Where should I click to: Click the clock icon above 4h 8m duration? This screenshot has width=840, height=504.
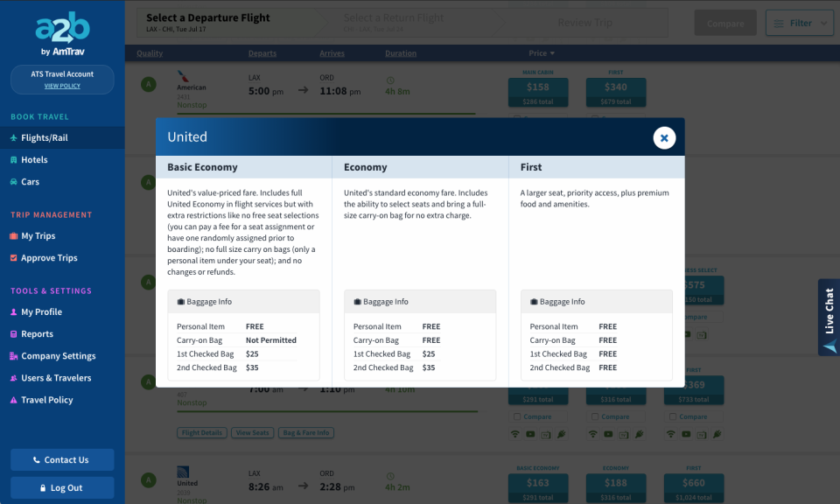[390, 80]
